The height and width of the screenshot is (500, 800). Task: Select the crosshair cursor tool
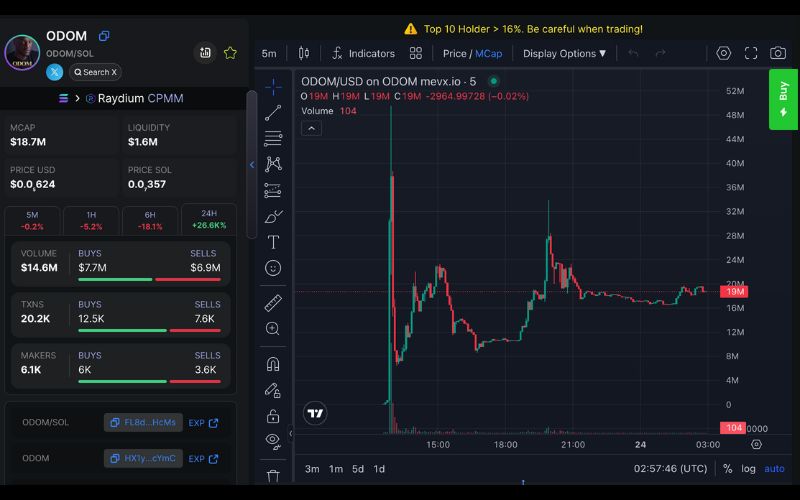point(273,87)
